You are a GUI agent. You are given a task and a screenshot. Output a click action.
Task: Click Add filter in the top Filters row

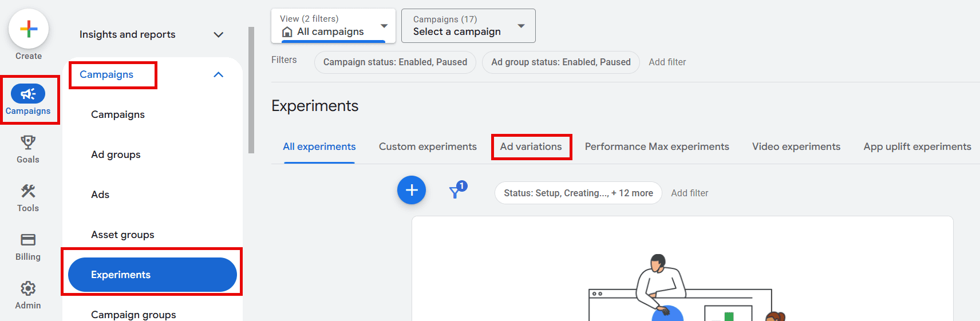click(x=667, y=62)
